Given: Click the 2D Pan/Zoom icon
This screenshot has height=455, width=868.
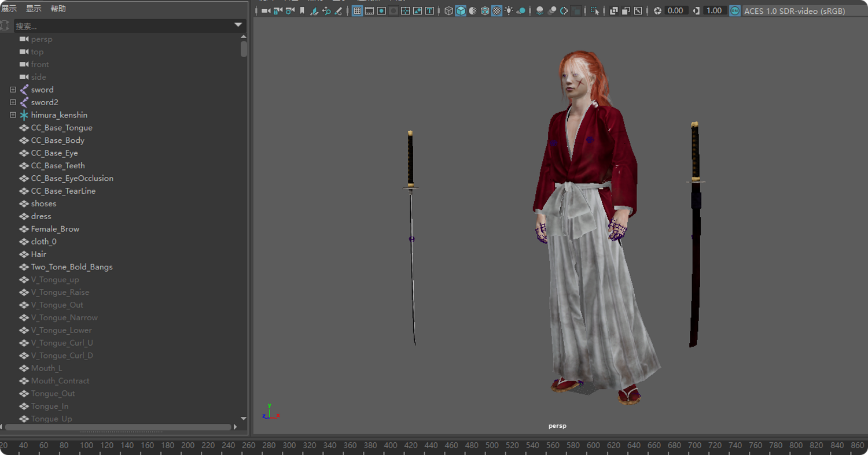Looking at the screenshot, I should (326, 10).
